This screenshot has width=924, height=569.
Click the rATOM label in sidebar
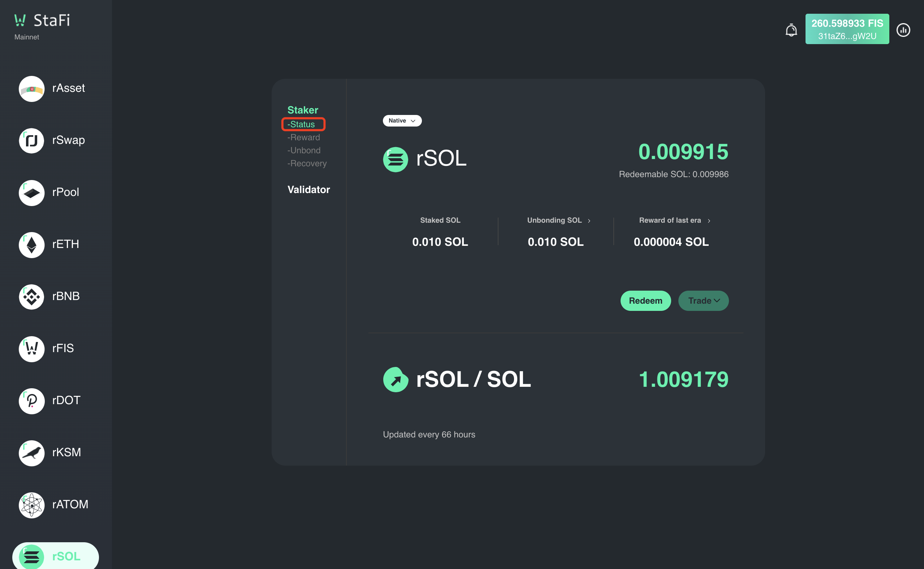[70, 504]
